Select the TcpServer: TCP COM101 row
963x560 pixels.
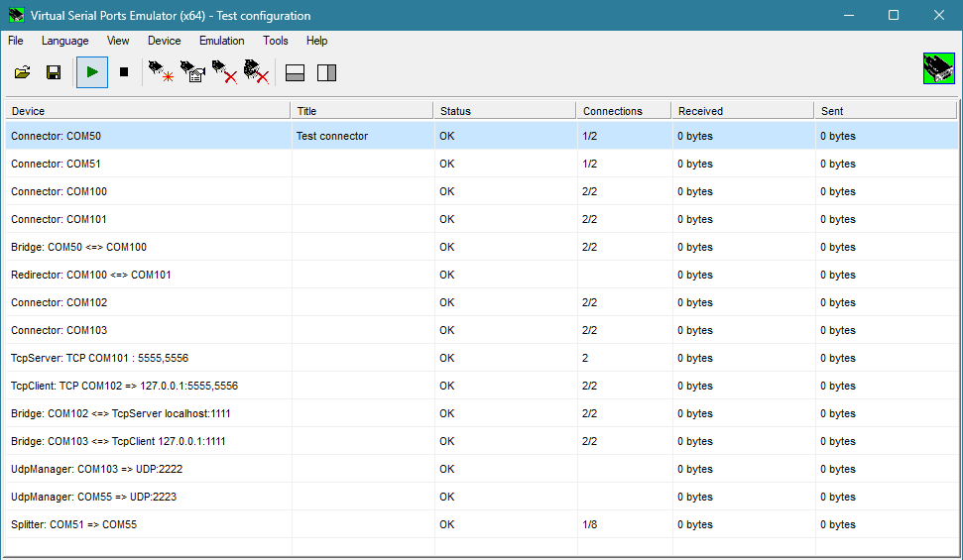click(x=99, y=358)
